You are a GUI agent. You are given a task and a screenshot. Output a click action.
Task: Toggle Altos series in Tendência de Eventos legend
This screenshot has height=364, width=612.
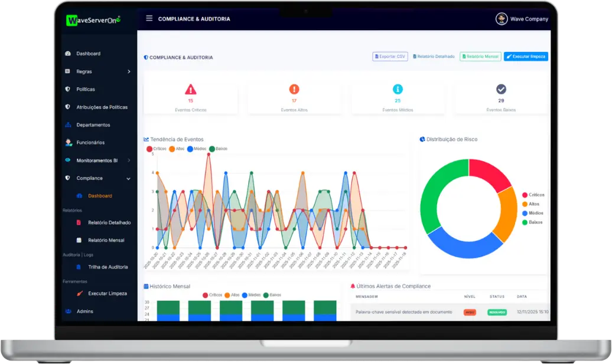click(x=176, y=149)
